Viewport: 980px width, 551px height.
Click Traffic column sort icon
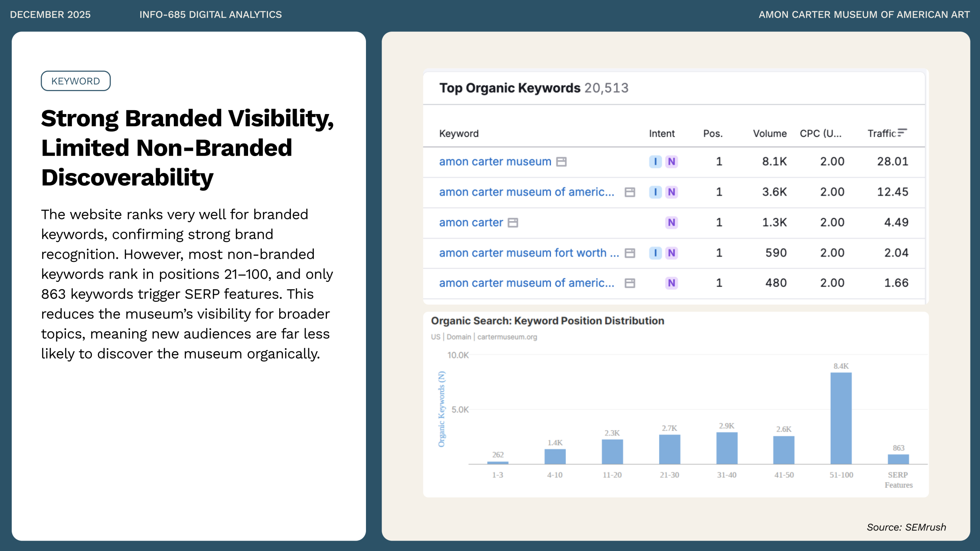tap(902, 132)
